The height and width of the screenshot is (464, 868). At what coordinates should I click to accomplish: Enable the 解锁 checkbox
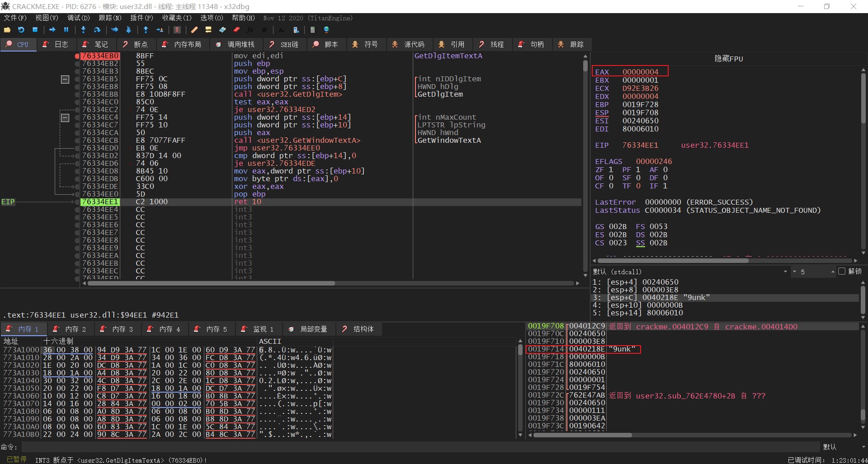coord(841,272)
